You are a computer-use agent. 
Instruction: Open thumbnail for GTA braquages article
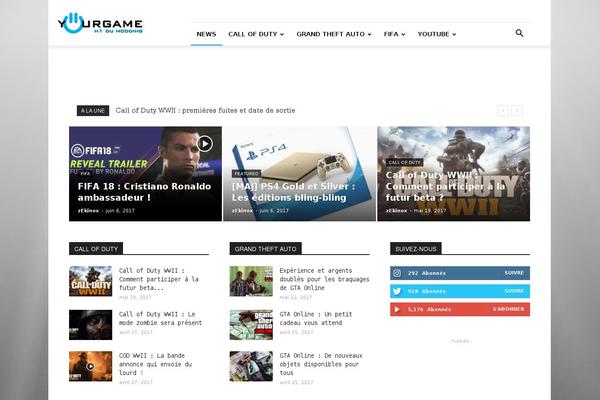point(251,281)
